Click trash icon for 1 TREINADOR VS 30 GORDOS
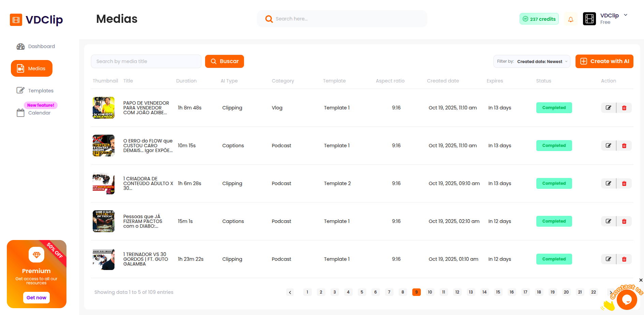644x315 pixels. [624, 259]
